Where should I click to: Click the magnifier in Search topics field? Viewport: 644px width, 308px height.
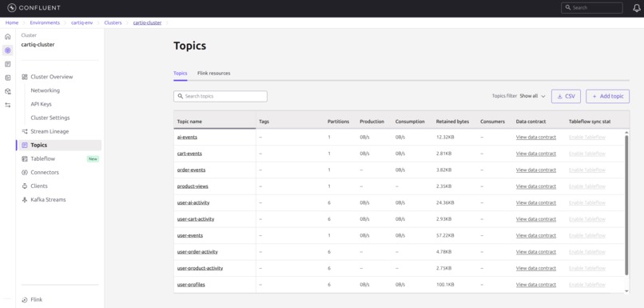181,96
